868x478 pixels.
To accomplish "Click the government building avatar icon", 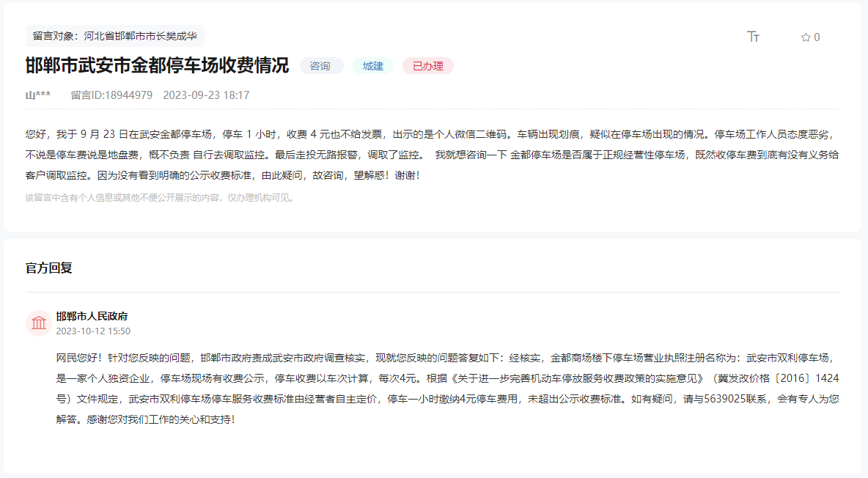I will 39,323.
